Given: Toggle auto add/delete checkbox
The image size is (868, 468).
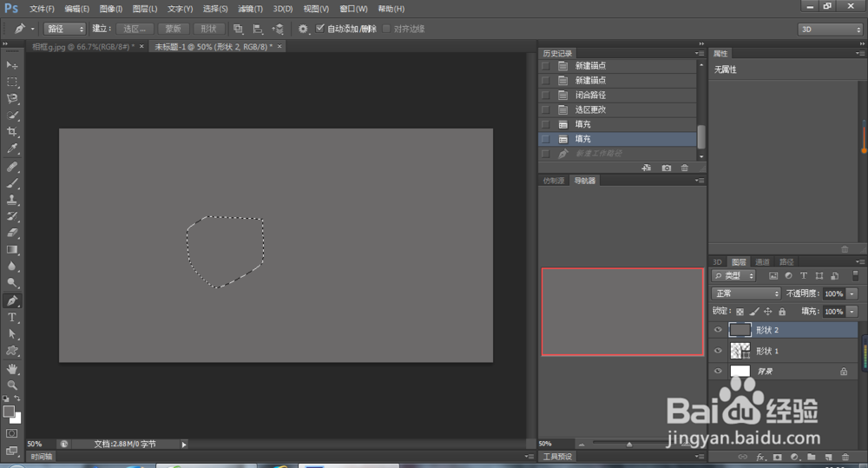Looking at the screenshot, I should (x=320, y=29).
